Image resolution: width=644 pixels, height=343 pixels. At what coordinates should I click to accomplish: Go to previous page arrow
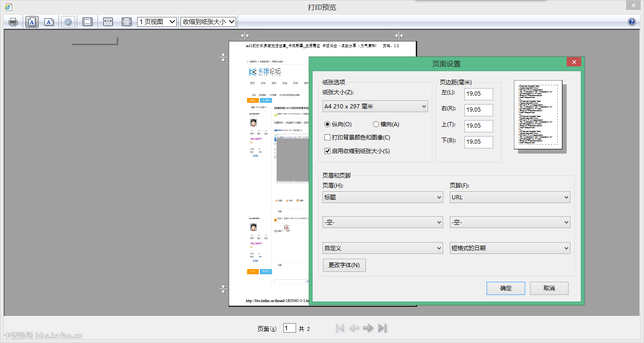tap(354, 328)
